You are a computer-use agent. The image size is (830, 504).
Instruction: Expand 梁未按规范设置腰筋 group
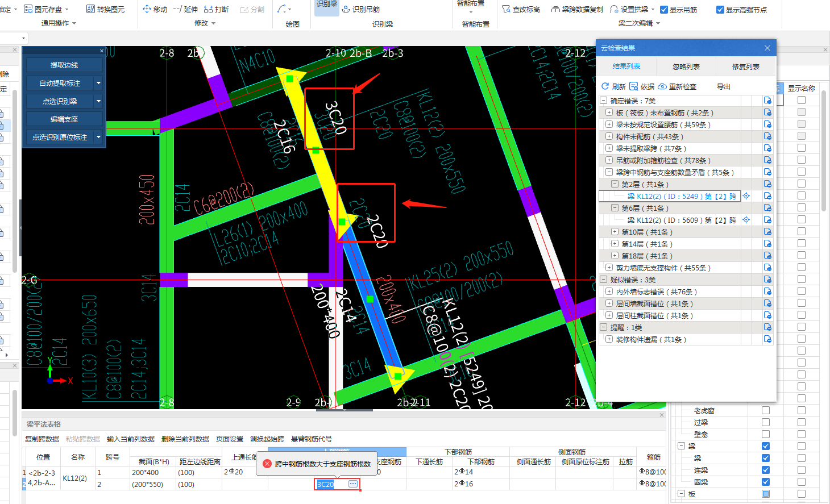[x=609, y=124]
